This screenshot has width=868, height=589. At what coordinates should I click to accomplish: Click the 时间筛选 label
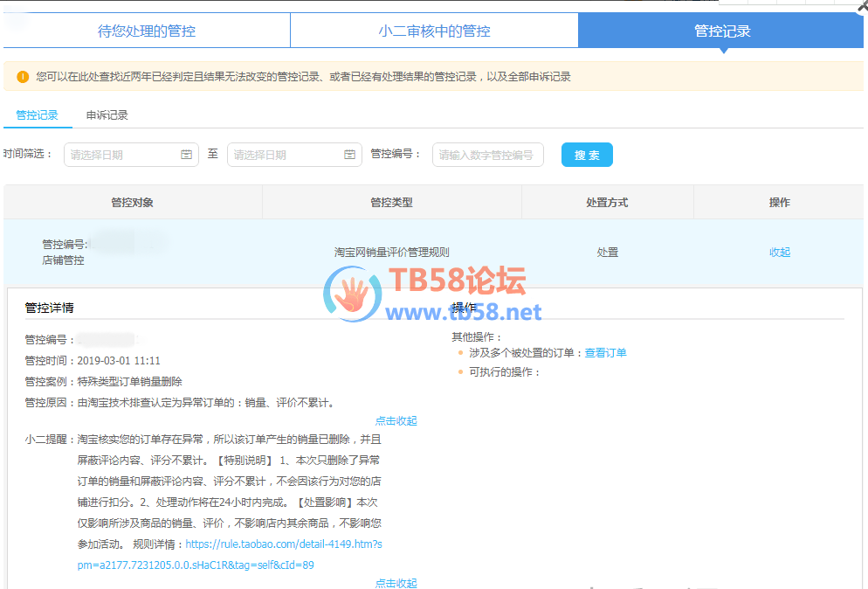pos(27,154)
